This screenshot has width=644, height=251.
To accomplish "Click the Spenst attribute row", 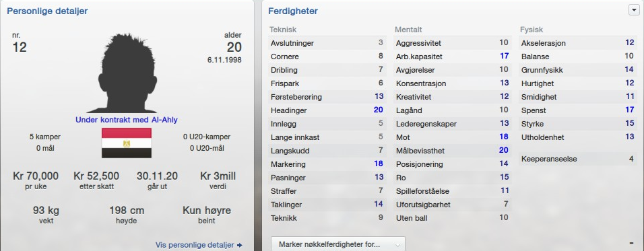I will [x=577, y=110].
